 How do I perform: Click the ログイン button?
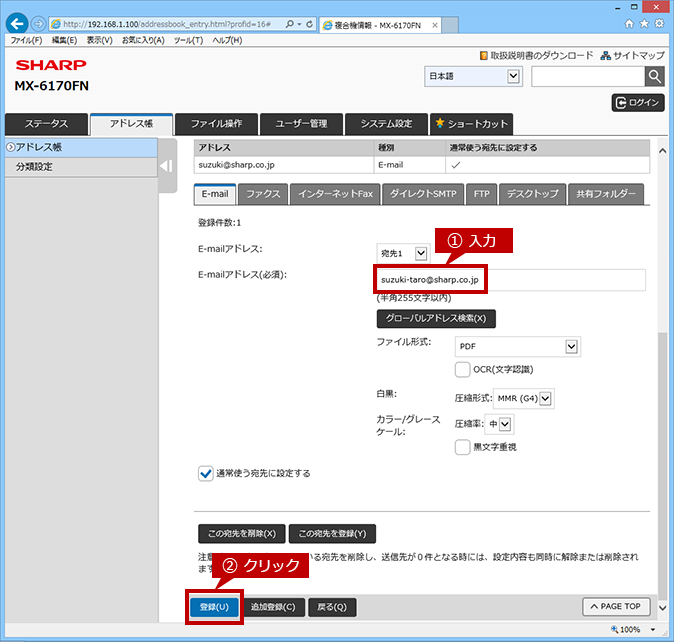(x=638, y=103)
